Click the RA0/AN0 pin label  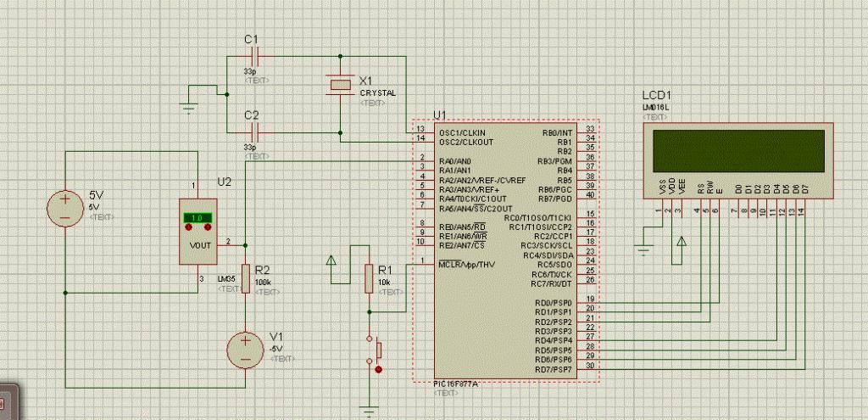[455, 161]
